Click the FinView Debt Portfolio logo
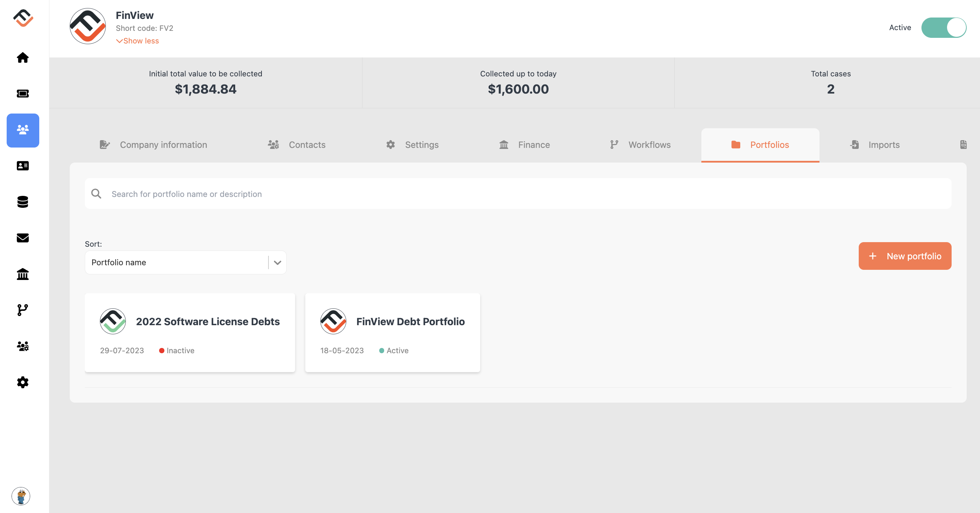The image size is (980, 513). (333, 321)
